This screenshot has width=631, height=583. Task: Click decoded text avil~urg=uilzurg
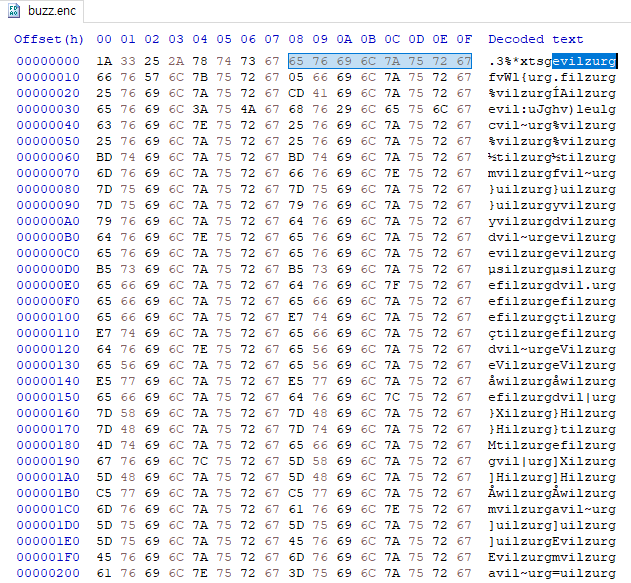coord(552,573)
